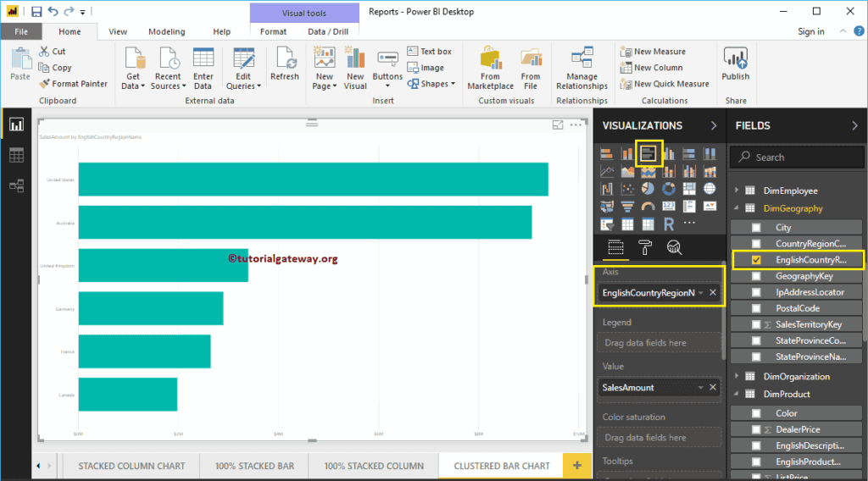Uncheck the EnglishCountryR... field checkbox
The height and width of the screenshot is (481, 868).
point(756,260)
